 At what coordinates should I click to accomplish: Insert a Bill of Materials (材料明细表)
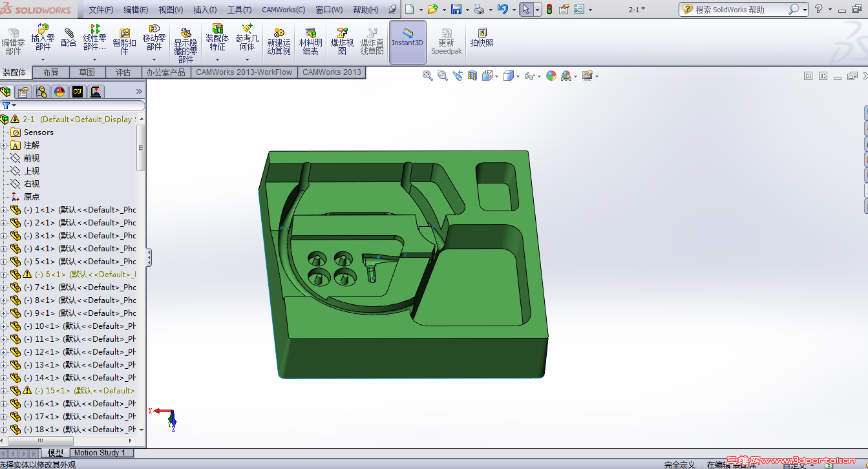tap(310, 41)
